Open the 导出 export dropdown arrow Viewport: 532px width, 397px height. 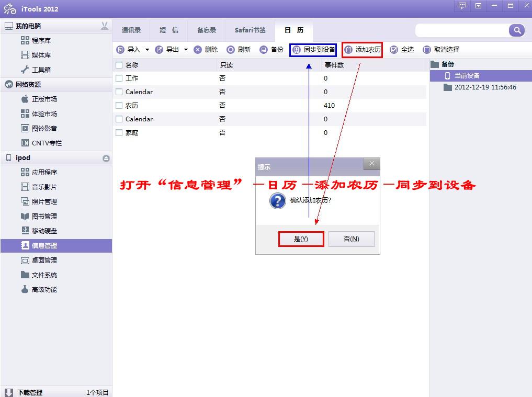click(x=187, y=50)
